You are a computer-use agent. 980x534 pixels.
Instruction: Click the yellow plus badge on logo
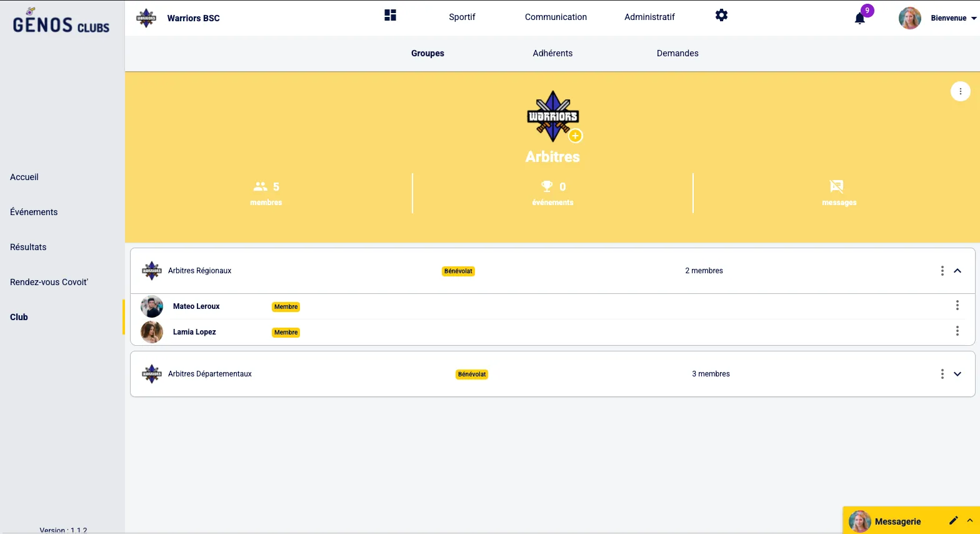click(576, 136)
